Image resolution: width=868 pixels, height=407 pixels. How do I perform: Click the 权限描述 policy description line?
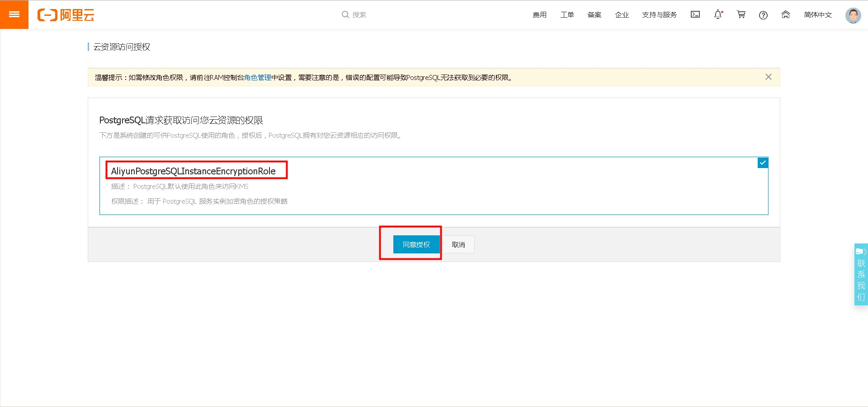pyautogui.click(x=199, y=201)
